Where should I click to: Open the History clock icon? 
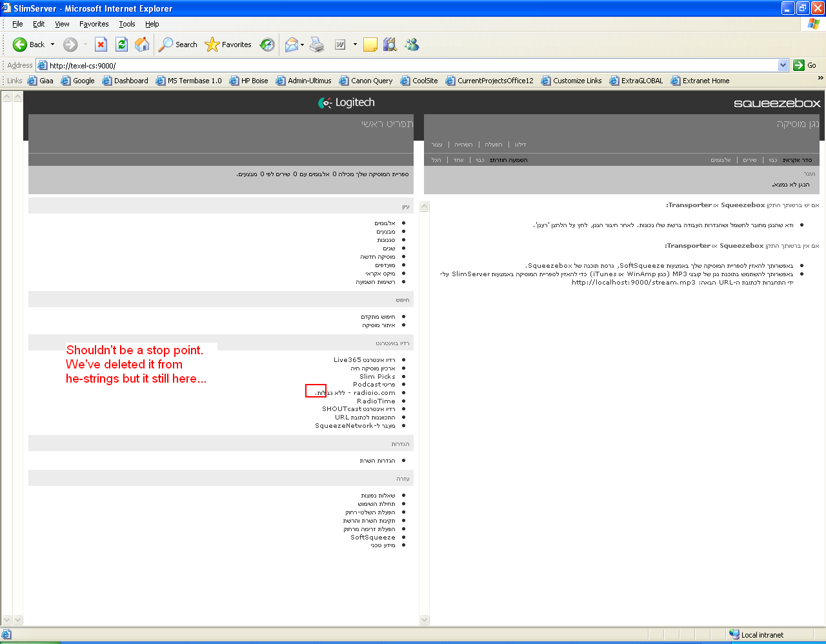267,45
